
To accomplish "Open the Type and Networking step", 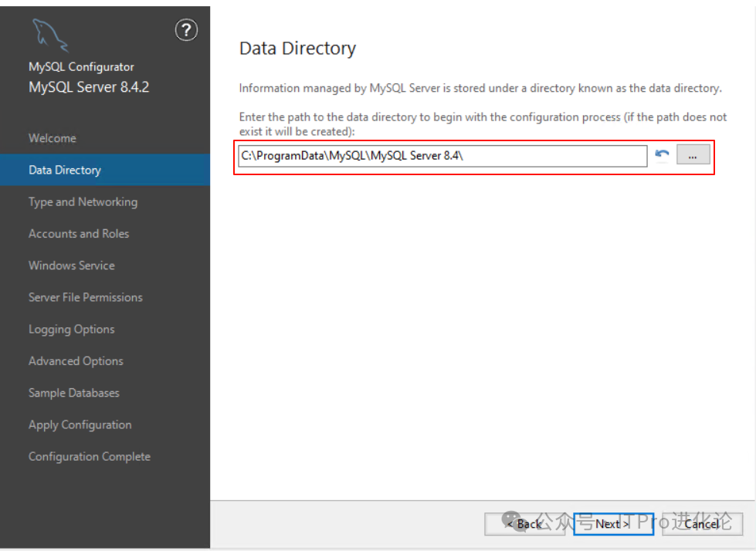I will tap(83, 202).
